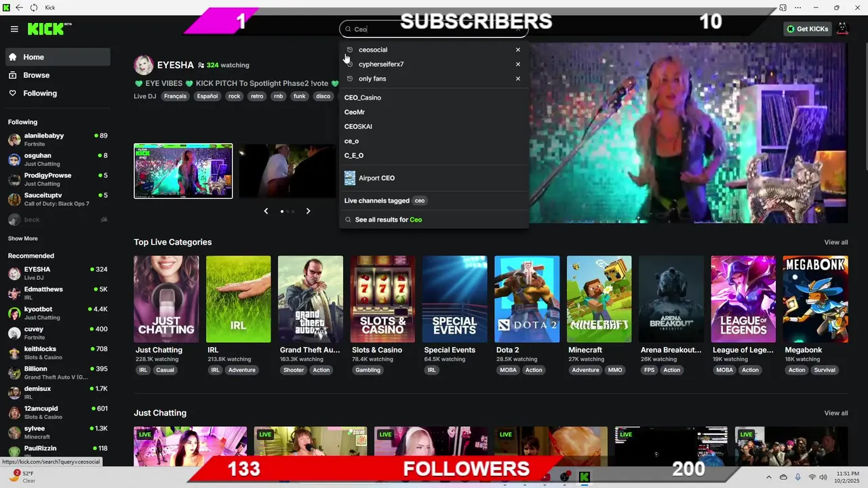Click the funk tag

[x=299, y=96]
